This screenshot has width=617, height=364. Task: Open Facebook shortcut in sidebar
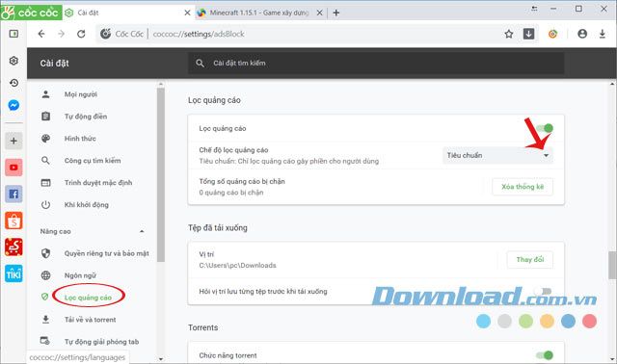[x=13, y=194]
